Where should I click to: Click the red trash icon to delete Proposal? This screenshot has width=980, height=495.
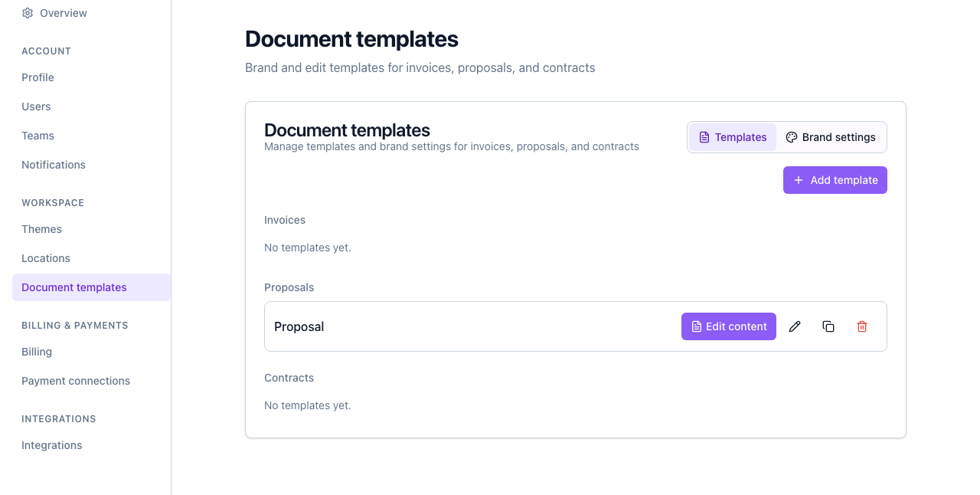(862, 326)
